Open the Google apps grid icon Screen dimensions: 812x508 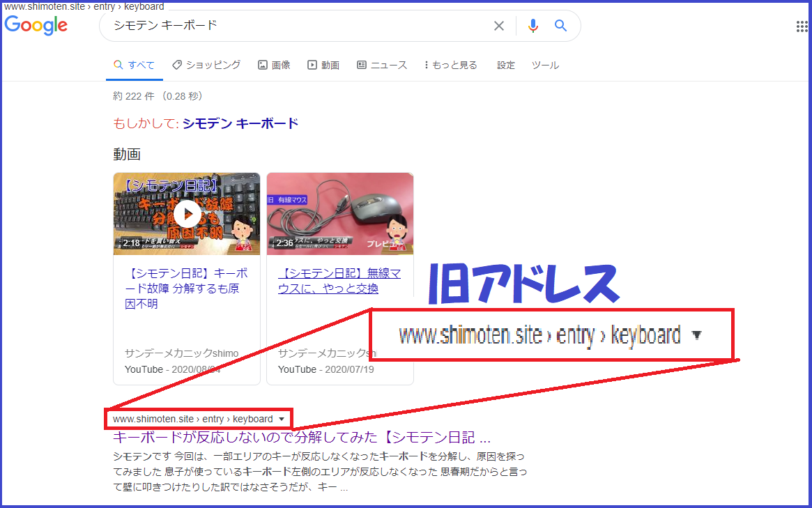pyautogui.click(x=802, y=26)
